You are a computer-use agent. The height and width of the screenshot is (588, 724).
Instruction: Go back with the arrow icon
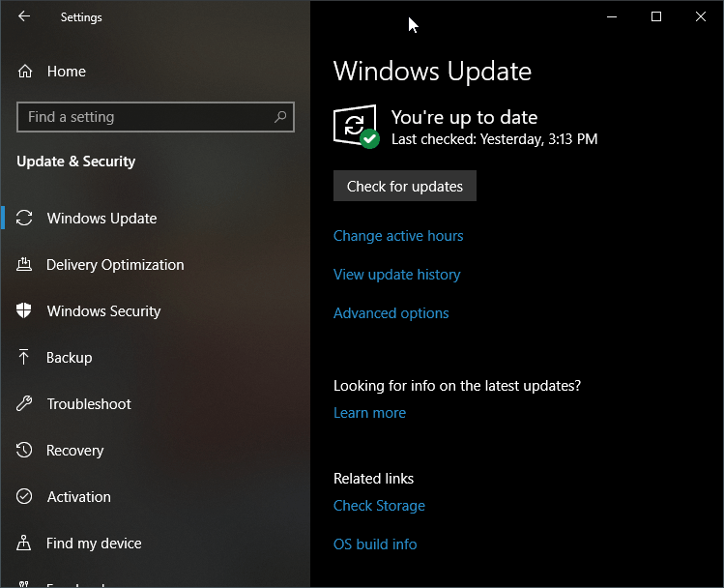(24, 16)
